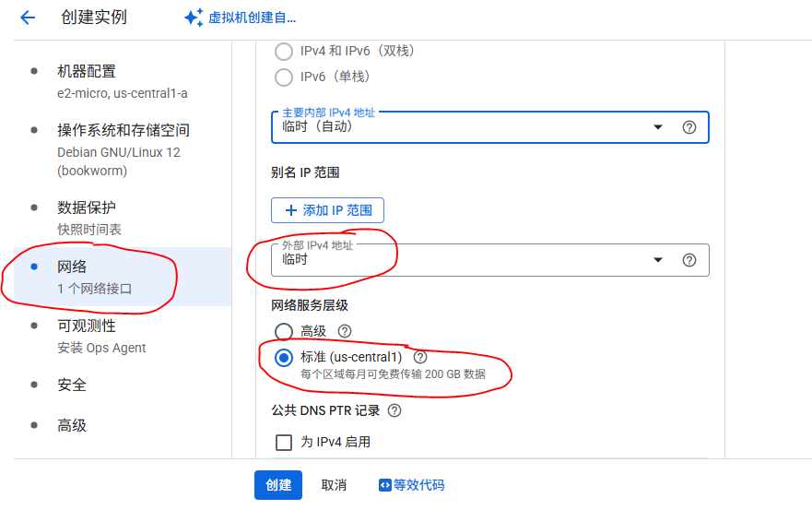Click the code icon beside 等效代码
The image size is (812, 510).
click(384, 485)
